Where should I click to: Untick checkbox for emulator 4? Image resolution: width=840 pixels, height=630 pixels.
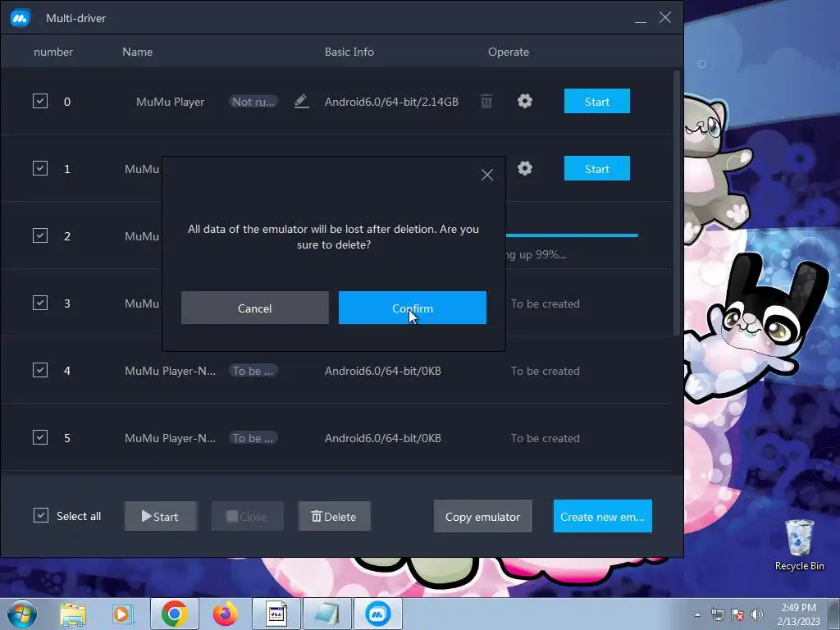tap(40, 370)
